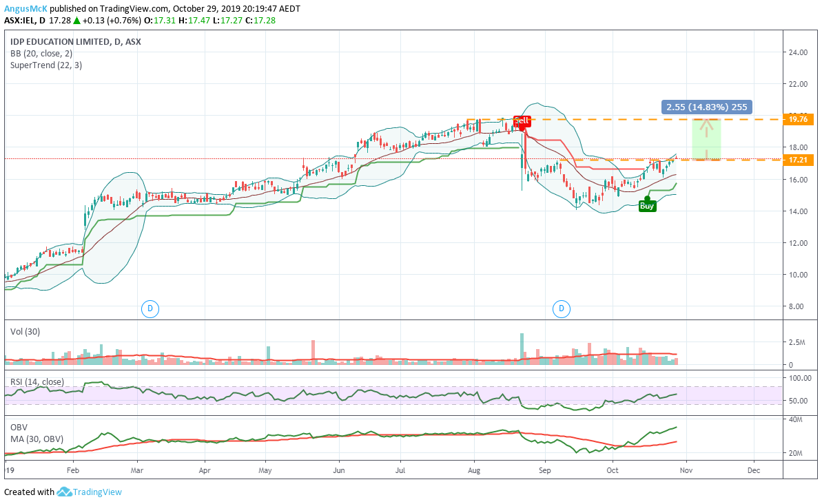Viewport: 822px width, 504px height.
Task: Click the 14.00 price axis label
Action: (798, 211)
